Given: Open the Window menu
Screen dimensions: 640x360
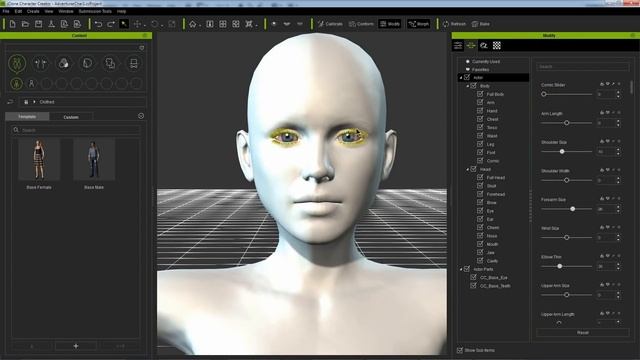Looking at the screenshot, I should (66, 11).
